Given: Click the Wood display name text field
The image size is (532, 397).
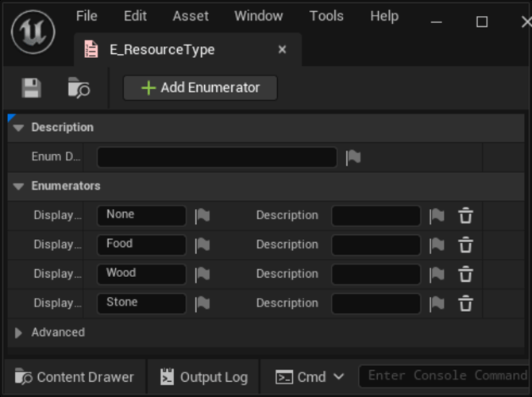Looking at the screenshot, I should click(141, 274).
